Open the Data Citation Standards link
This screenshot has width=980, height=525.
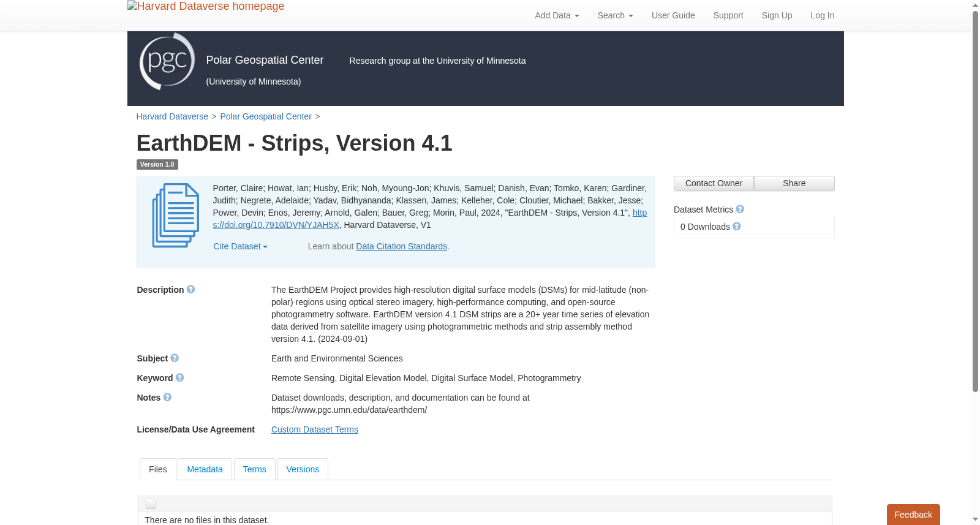point(401,246)
